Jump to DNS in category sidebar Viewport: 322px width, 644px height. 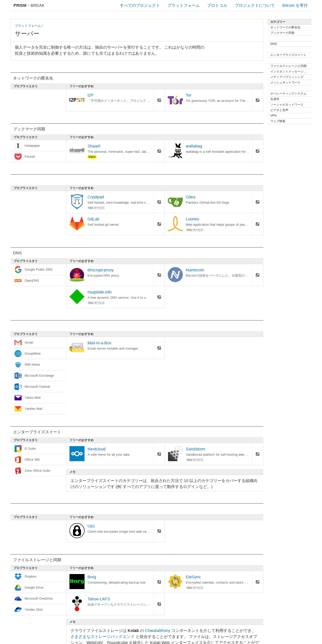tap(289, 44)
